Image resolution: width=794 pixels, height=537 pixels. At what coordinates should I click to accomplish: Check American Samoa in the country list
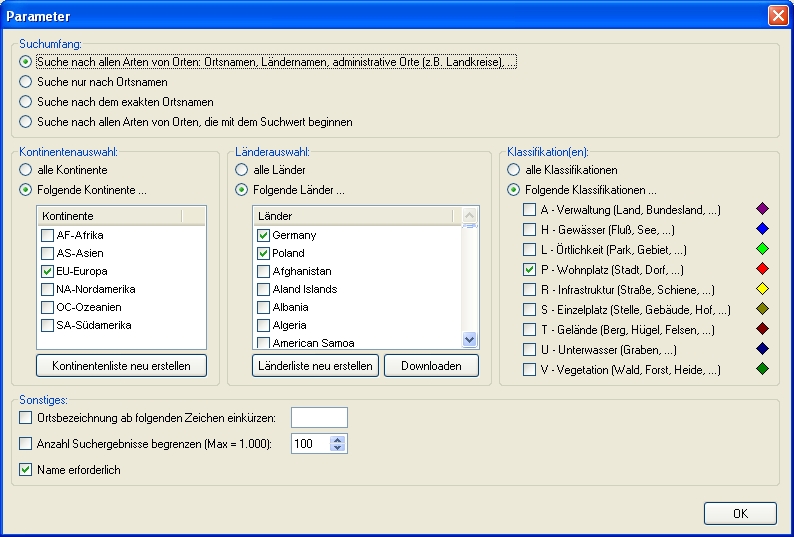(x=263, y=343)
